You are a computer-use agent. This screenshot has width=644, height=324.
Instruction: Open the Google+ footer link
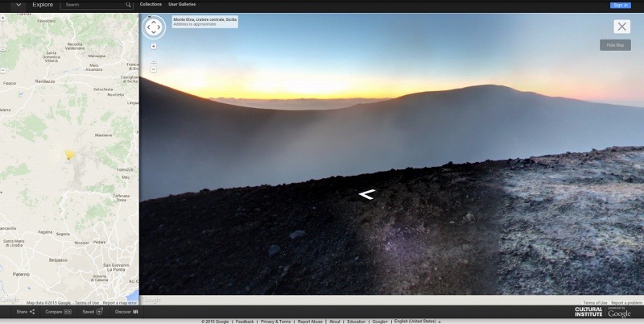(380, 322)
